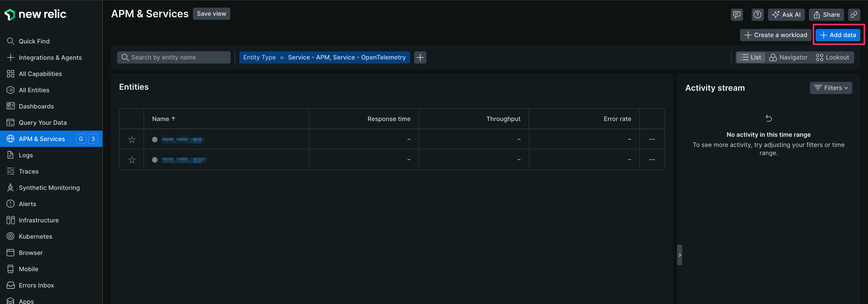Open the Kubernetes section

click(x=35, y=236)
